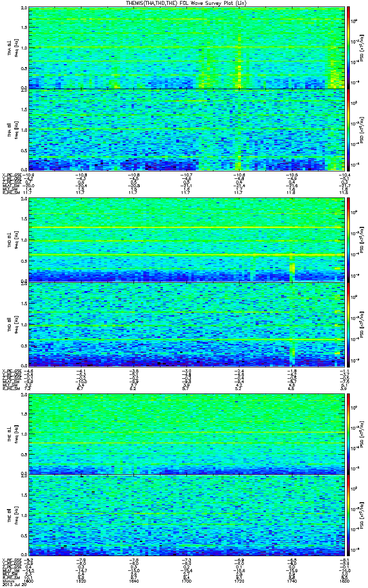Click the THE B⊥ PSD color bar

348,434
